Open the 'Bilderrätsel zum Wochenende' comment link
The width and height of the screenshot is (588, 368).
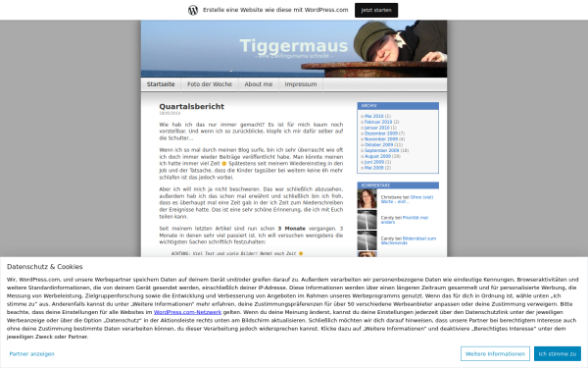pyautogui.click(x=409, y=241)
